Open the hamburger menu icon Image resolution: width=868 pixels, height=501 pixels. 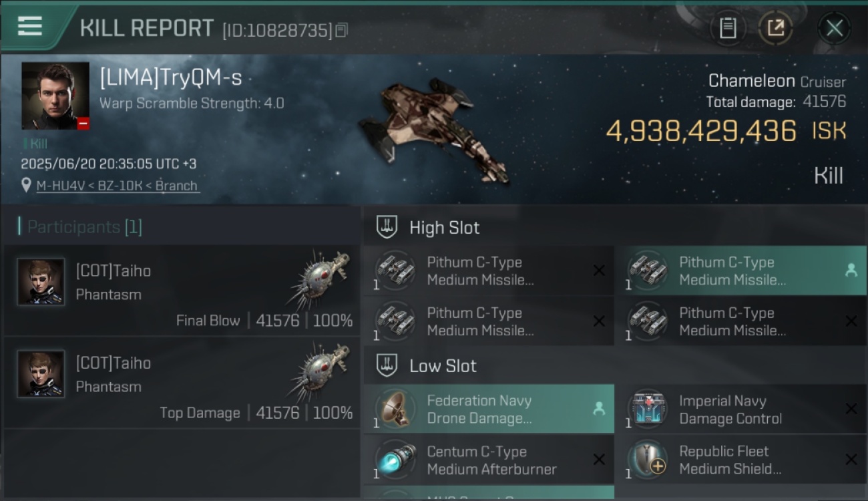30,27
